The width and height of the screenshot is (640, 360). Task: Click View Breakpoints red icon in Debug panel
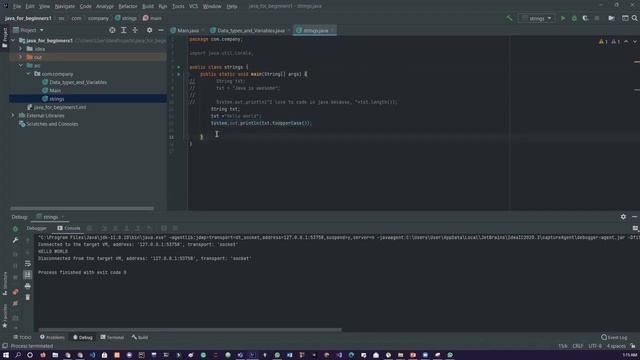(x=16, y=292)
